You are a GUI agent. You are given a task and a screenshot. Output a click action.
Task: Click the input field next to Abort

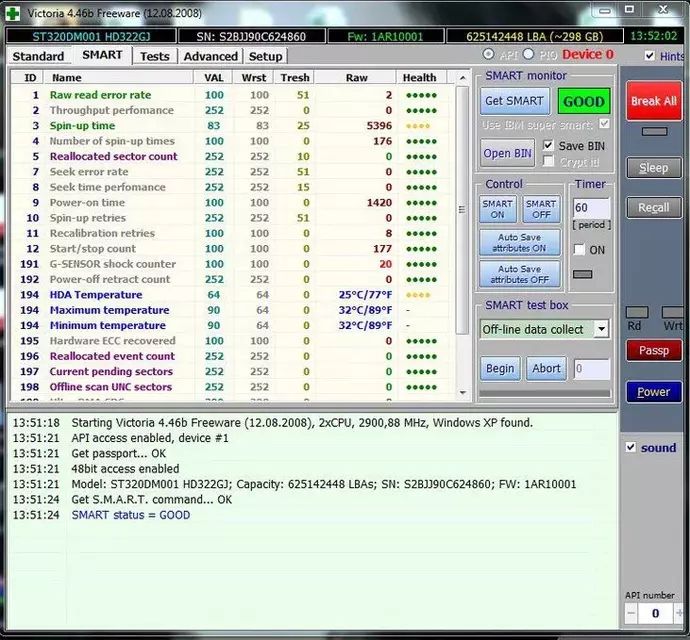pyautogui.click(x=592, y=368)
